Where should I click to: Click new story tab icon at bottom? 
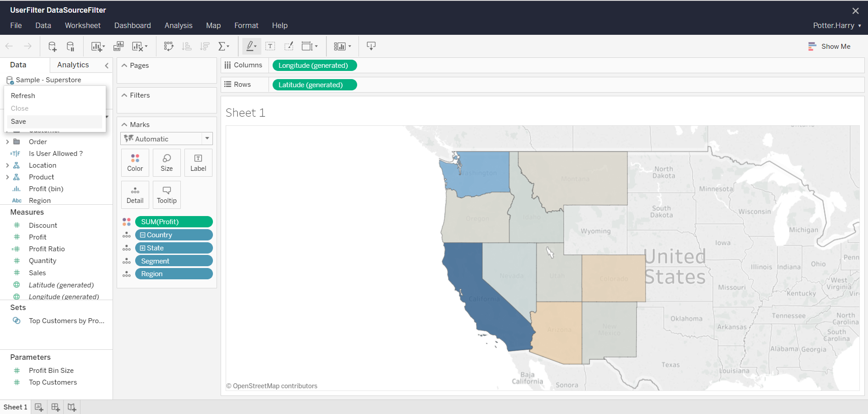click(x=72, y=407)
